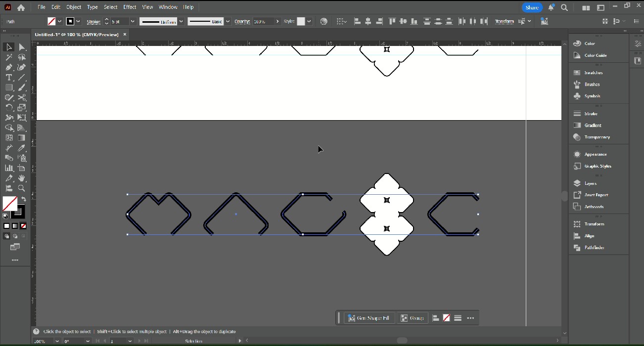
Task: Click the Default Fill and Stroke icon
Action: click(5, 216)
